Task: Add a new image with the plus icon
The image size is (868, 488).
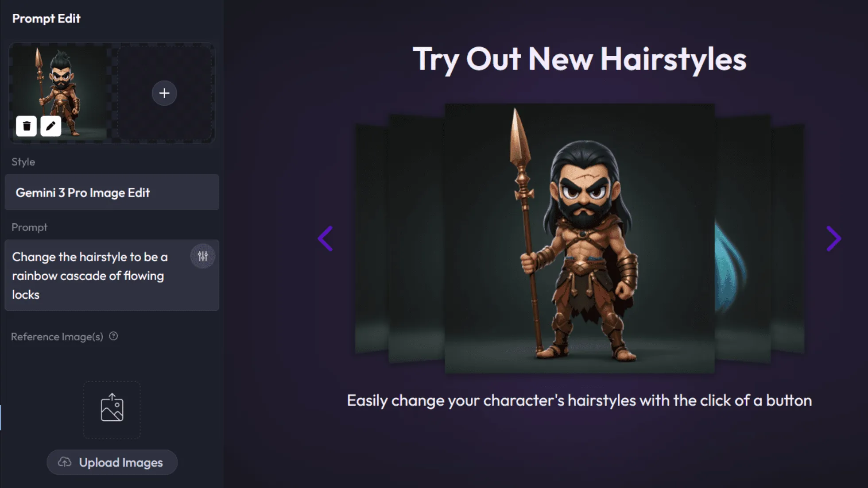Action: [164, 93]
